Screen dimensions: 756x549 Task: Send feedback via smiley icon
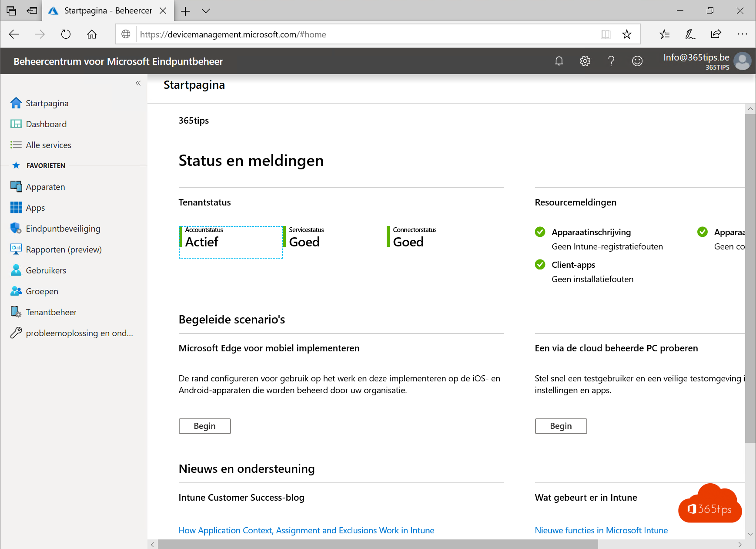pyautogui.click(x=637, y=61)
